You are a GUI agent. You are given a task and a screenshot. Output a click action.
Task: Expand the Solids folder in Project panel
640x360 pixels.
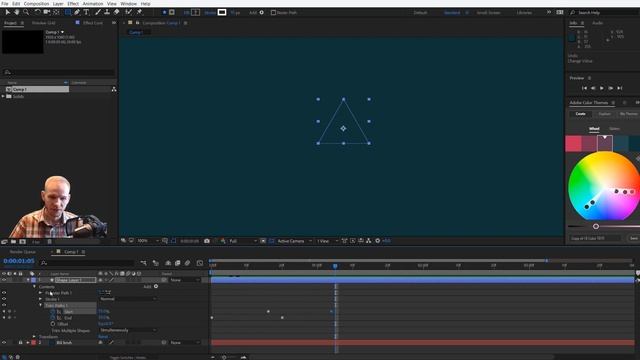click(x=3, y=96)
